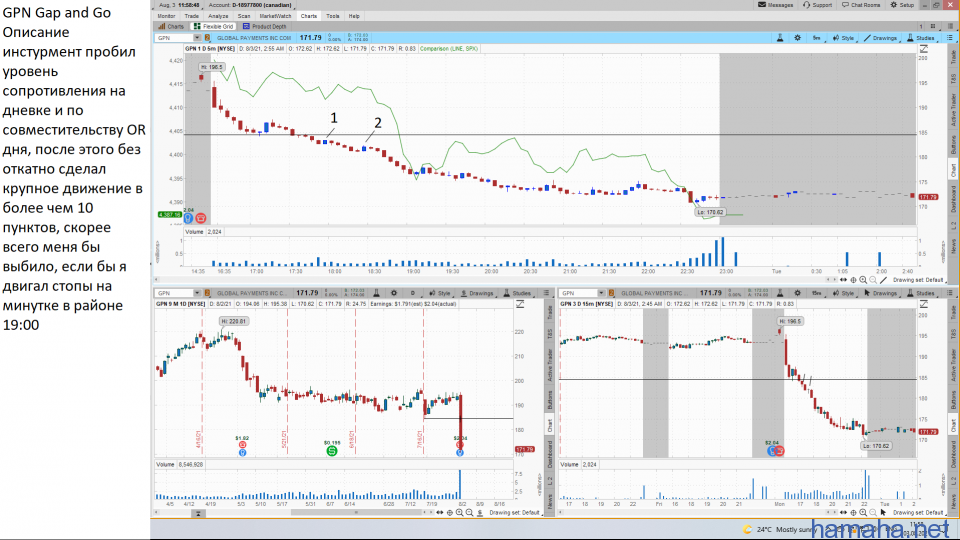Open the Dashboard side tab bottom-left chart
The image size is (960, 540).
coord(550,455)
